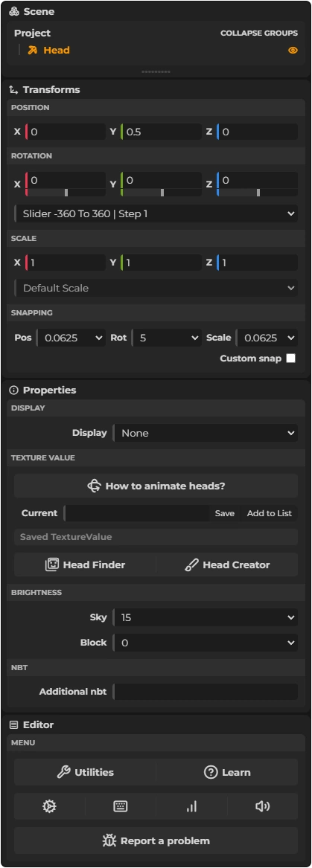Open the Pos snapping dropdown
The image size is (312, 868).
click(71, 338)
